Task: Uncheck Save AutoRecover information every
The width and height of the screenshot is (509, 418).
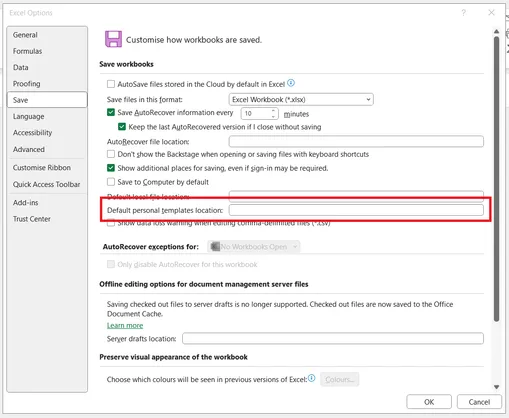Action: point(111,112)
